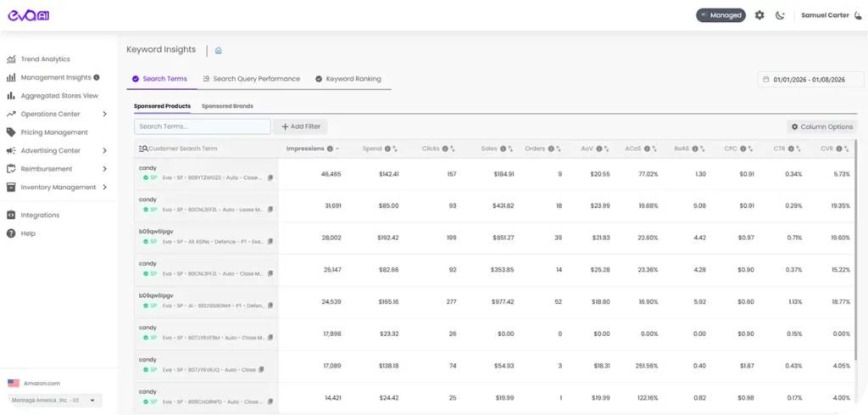Open the Morinaga America store dropdown
The width and height of the screenshot is (868, 415).
click(x=54, y=400)
